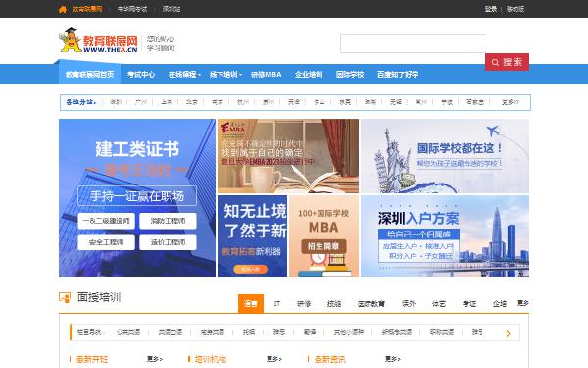
Task: Click into the search text field
Action: coord(413,43)
